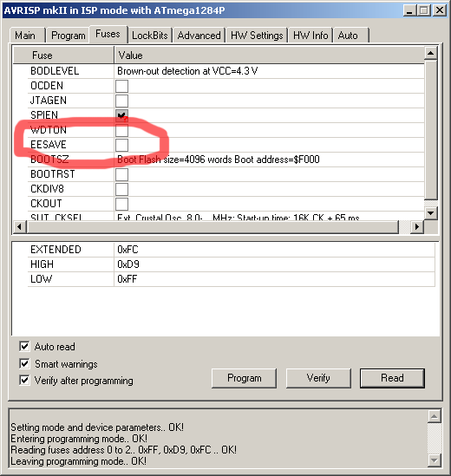Click the Verify button
Image resolution: width=451 pixels, height=476 pixels.
(x=318, y=378)
